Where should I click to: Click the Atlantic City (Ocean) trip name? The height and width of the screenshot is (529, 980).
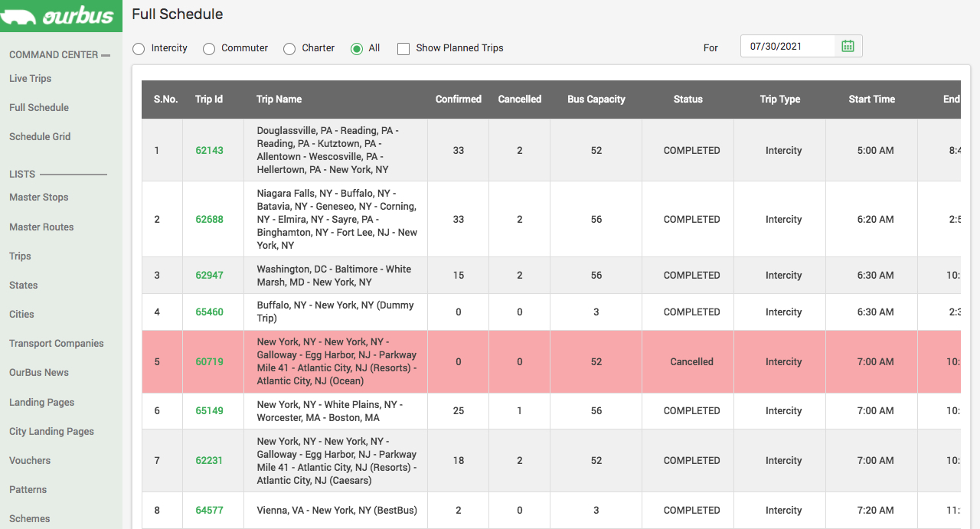click(337, 361)
